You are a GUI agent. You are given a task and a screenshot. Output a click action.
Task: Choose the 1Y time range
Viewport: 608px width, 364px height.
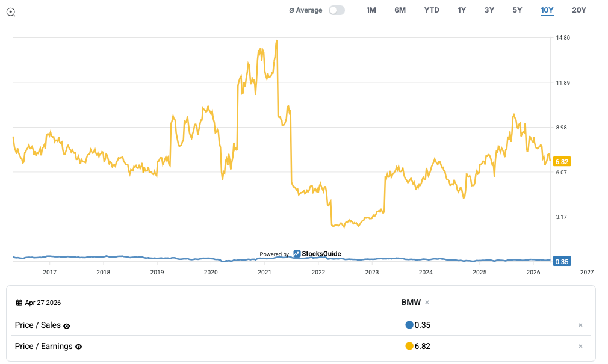click(462, 10)
